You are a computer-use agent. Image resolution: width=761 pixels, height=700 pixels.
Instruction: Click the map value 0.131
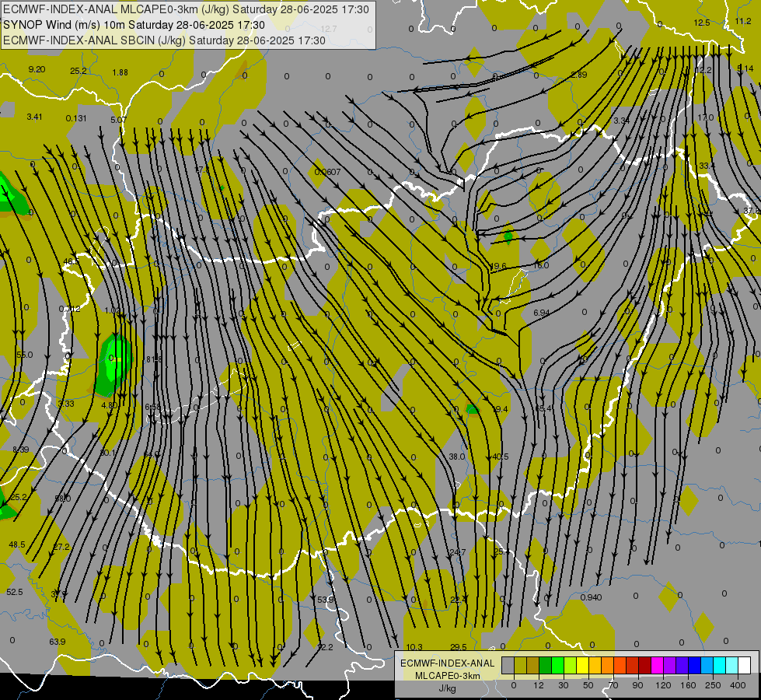point(76,118)
